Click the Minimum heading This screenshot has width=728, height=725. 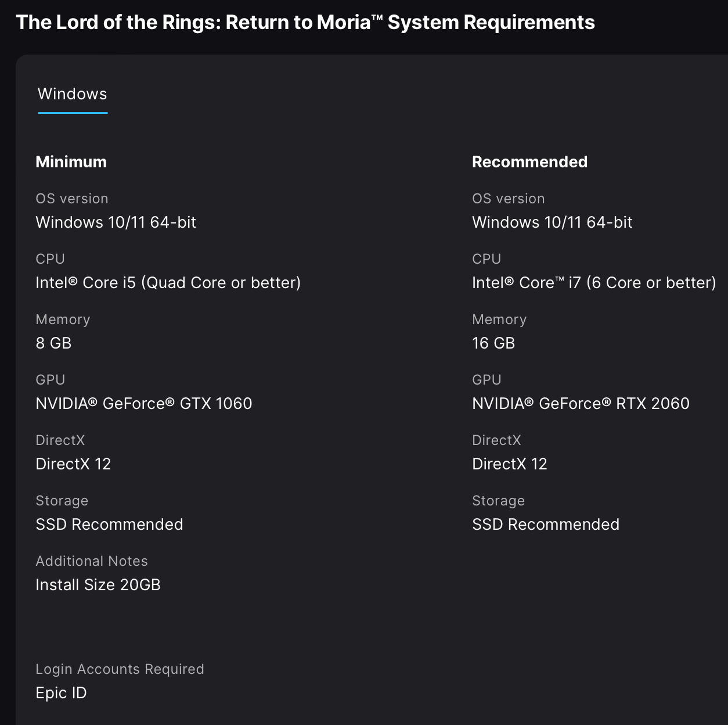pos(71,162)
